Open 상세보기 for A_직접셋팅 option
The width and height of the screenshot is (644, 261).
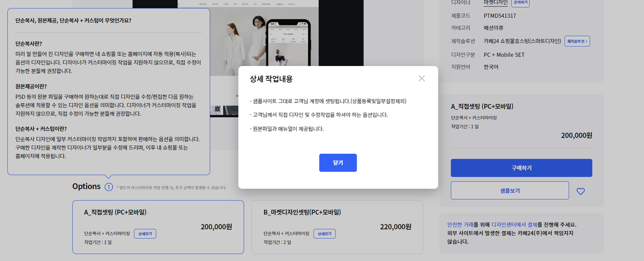145,234
